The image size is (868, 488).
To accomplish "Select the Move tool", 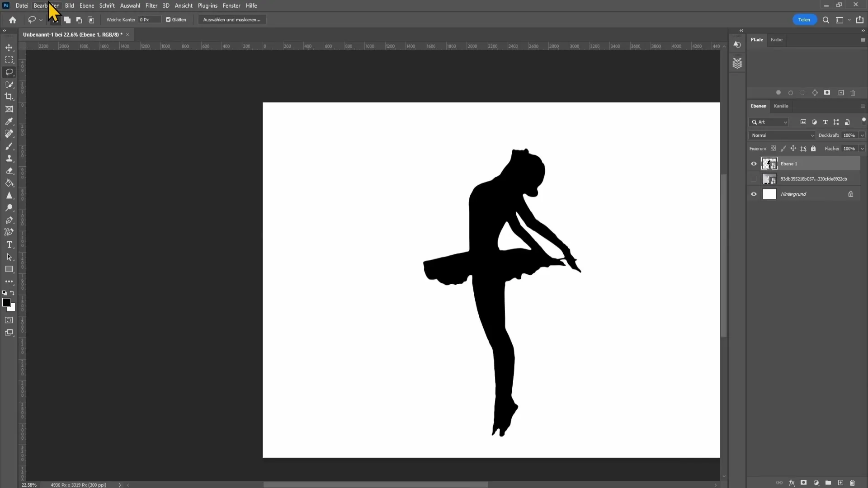I will click(x=9, y=47).
